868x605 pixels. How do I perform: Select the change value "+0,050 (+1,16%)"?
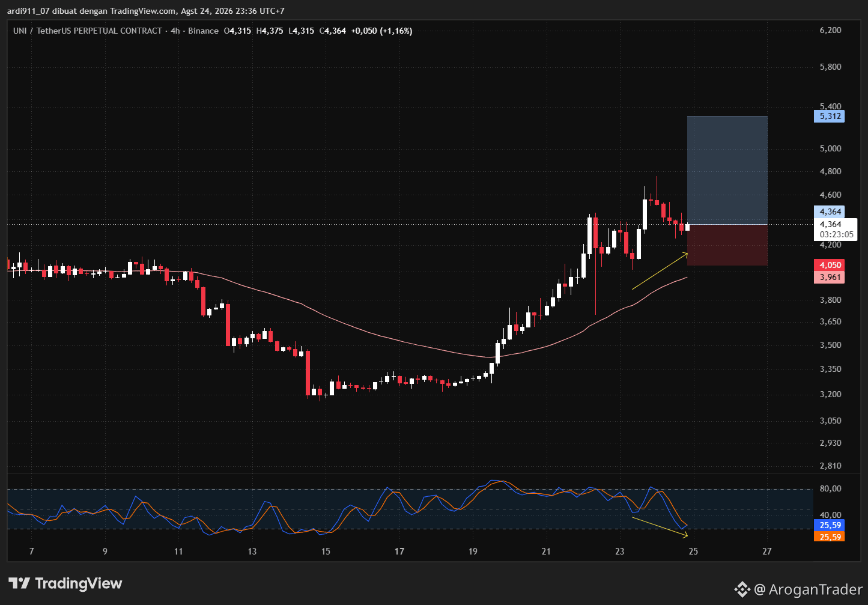pyautogui.click(x=381, y=31)
